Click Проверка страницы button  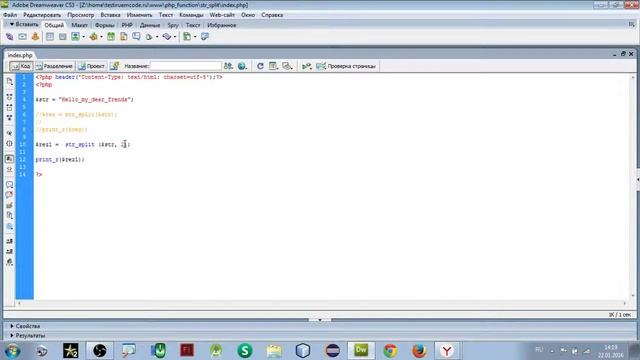(x=346, y=66)
